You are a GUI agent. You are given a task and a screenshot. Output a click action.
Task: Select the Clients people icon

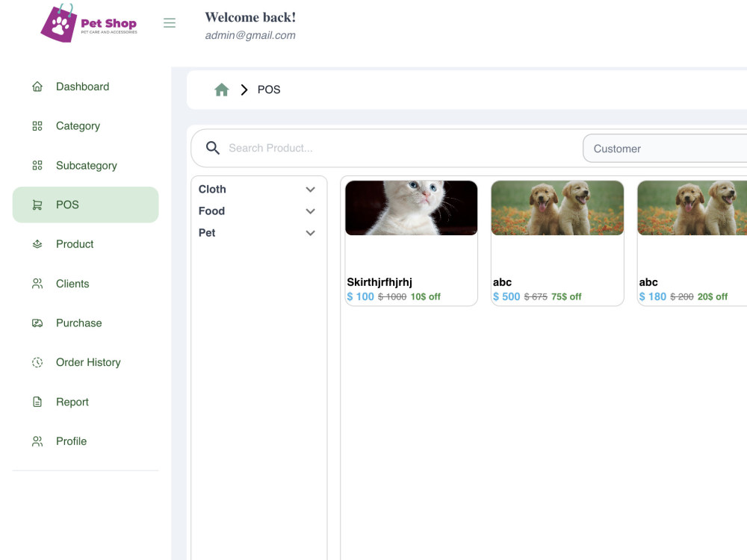click(37, 284)
